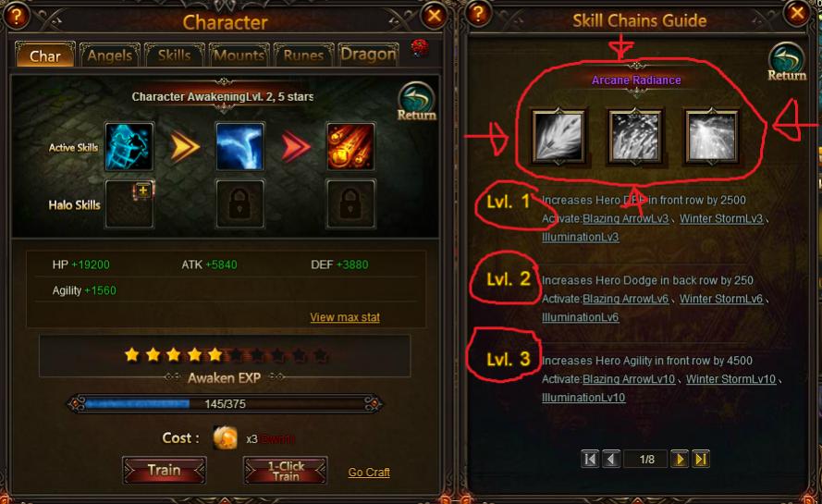822x504 pixels.
Task: Open the Go Craft link
Action: [369, 472]
